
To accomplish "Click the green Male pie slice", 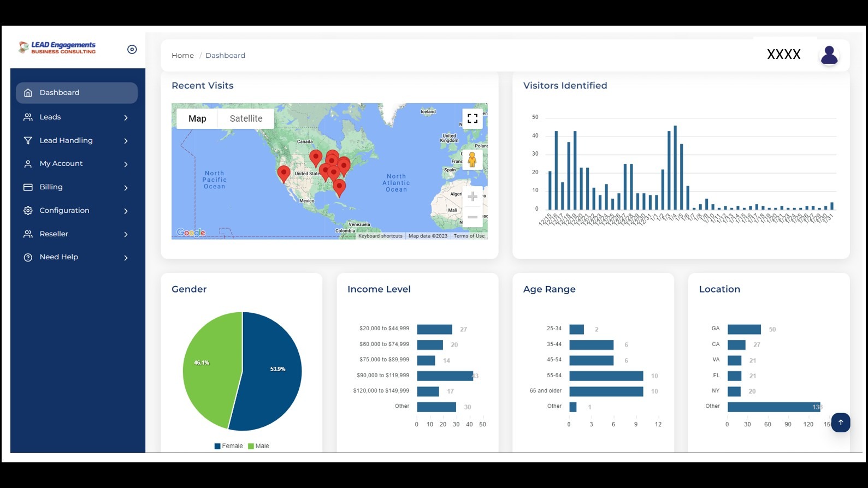I will pyautogui.click(x=210, y=371).
